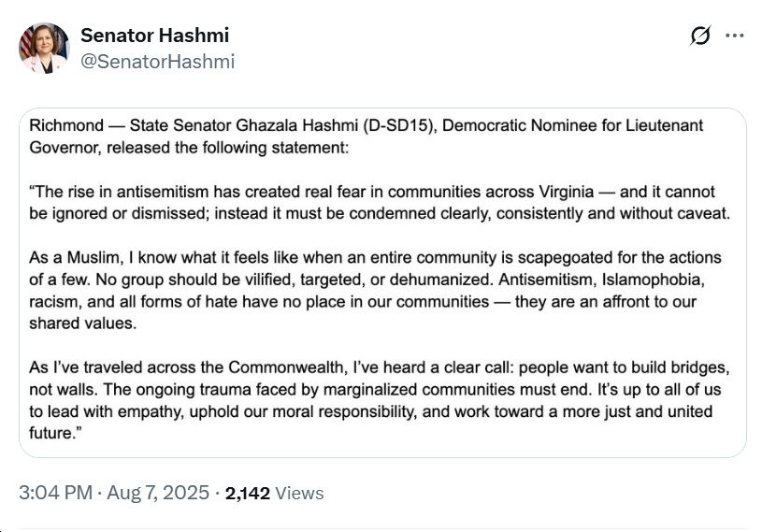Click the word 'Islamophobia' in the statement
The image size is (762, 532).
click(654, 280)
